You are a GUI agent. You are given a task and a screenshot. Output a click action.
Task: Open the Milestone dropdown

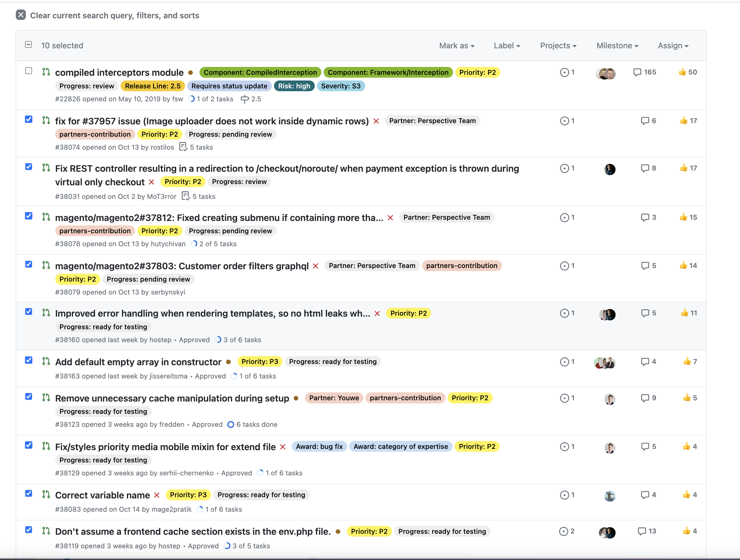617,45
